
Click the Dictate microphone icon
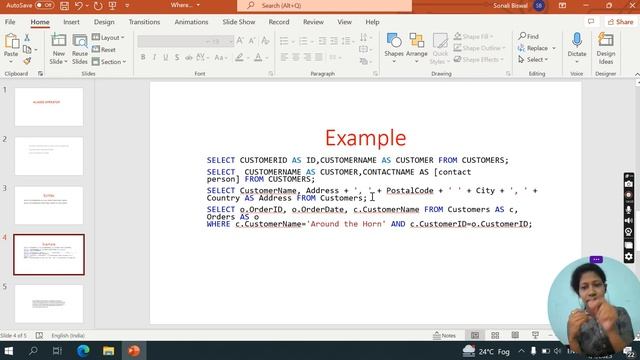coord(576,40)
